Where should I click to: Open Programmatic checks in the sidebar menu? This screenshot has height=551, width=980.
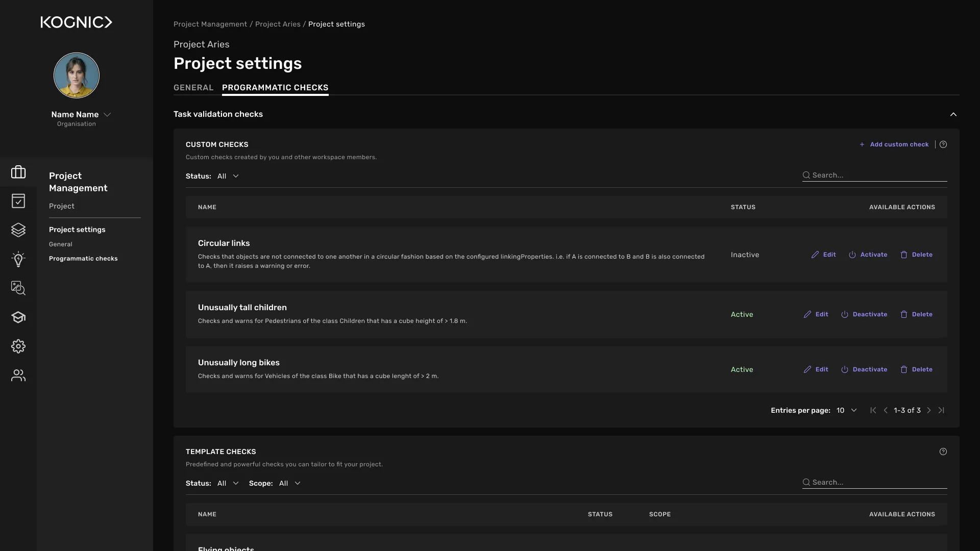(83, 259)
